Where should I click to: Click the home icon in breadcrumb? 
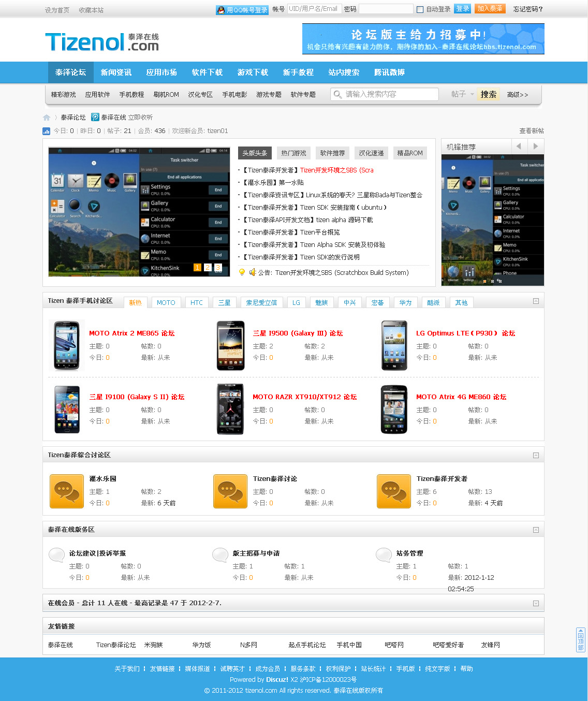[47, 118]
